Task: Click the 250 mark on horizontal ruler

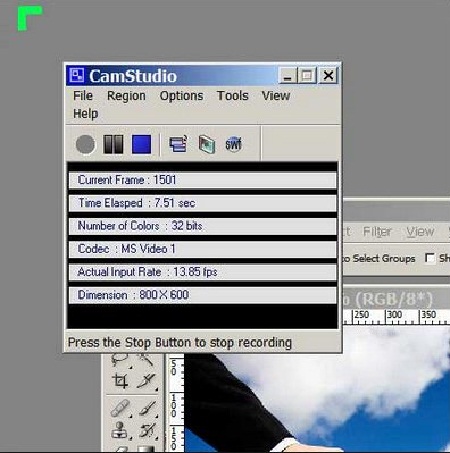Action: point(362,314)
